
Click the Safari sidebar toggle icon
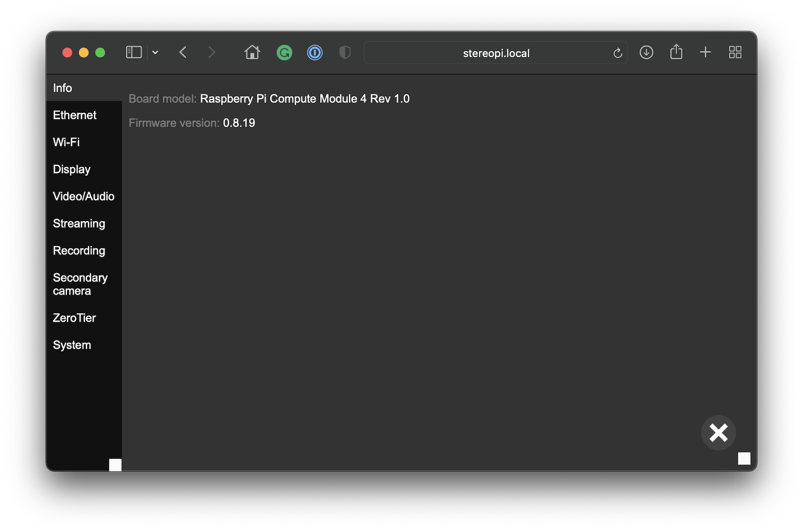134,52
